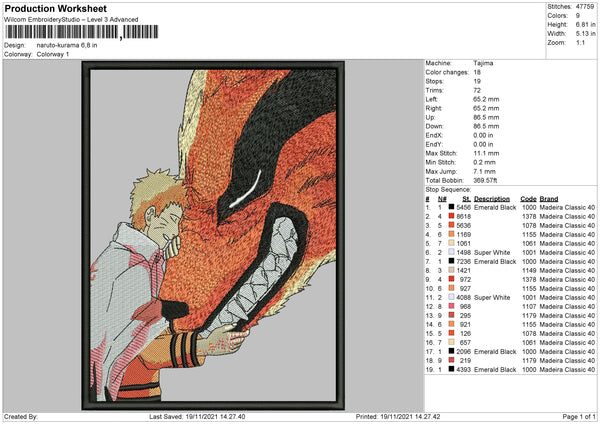Click the Stop Sequence heading
The height and width of the screenshot is (424, 600).
448,189
